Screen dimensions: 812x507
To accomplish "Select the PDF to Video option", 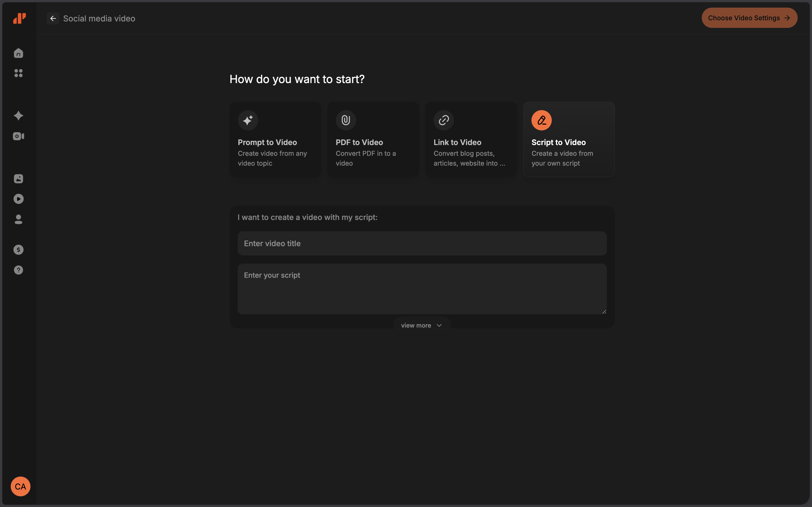I will click(373, 139).
